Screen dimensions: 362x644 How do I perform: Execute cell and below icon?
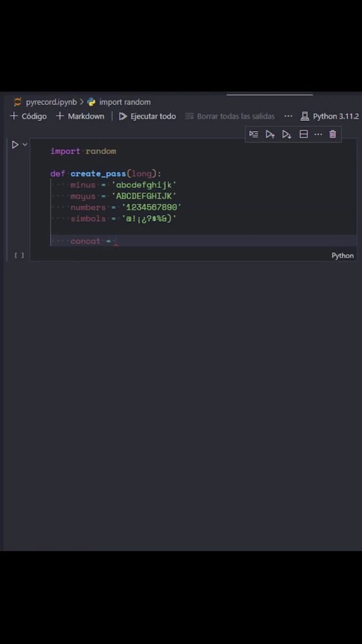(286, 134)
